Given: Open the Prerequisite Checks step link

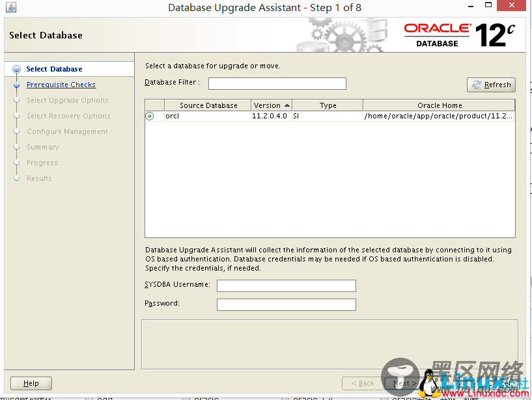Looking at the screenshot, I should coord(61,85).
